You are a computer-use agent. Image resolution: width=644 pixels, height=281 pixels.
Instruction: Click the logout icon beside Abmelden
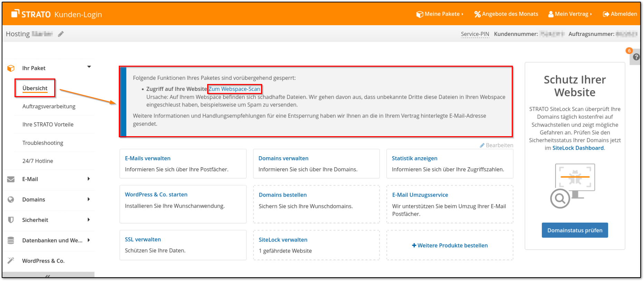click(x=606, y=14)
